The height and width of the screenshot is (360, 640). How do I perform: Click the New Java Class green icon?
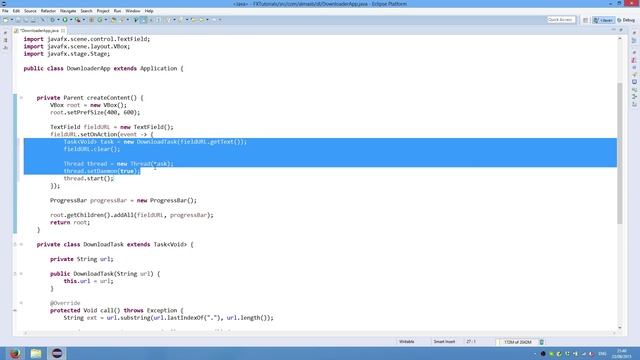pos(100,20)
